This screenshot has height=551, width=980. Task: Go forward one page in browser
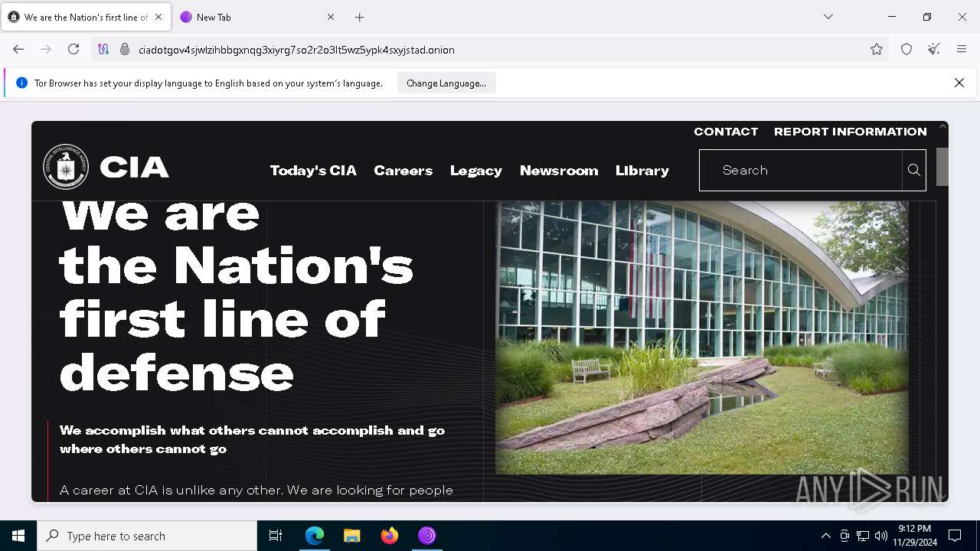pyautogui.click(x=46, y=49)
